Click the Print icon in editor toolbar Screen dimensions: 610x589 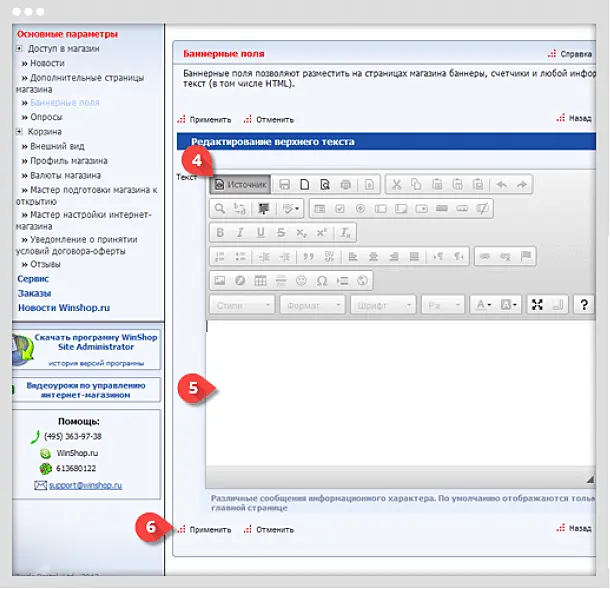tap(345, 185)
